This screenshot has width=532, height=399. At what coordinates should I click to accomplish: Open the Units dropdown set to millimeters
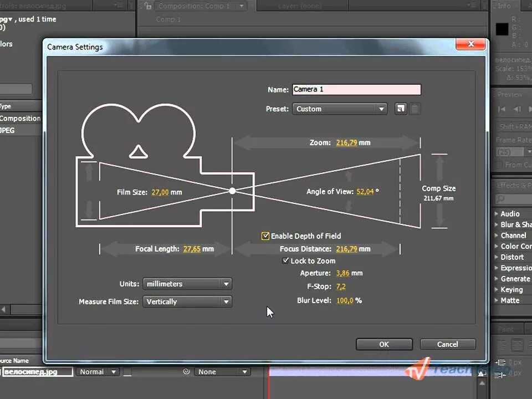187,284
